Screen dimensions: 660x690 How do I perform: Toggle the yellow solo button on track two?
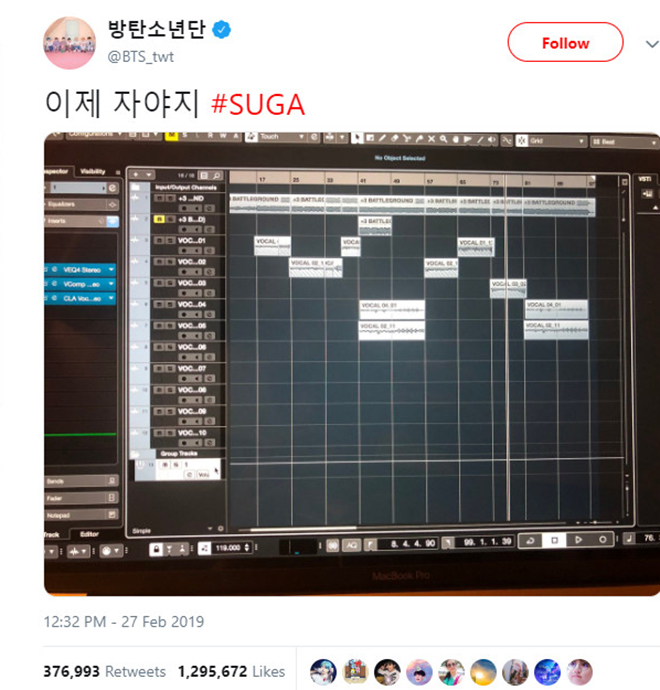[x=158, y=219]
